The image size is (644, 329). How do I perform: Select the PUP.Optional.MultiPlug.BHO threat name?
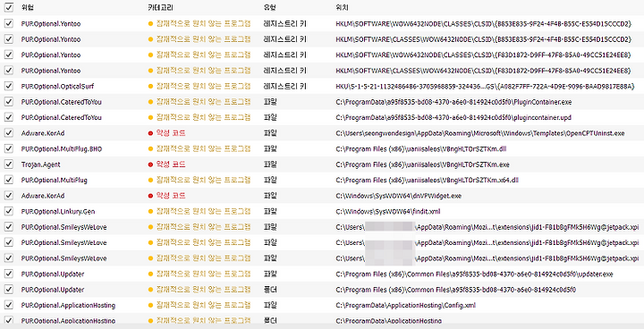click(x=62, y=148)
